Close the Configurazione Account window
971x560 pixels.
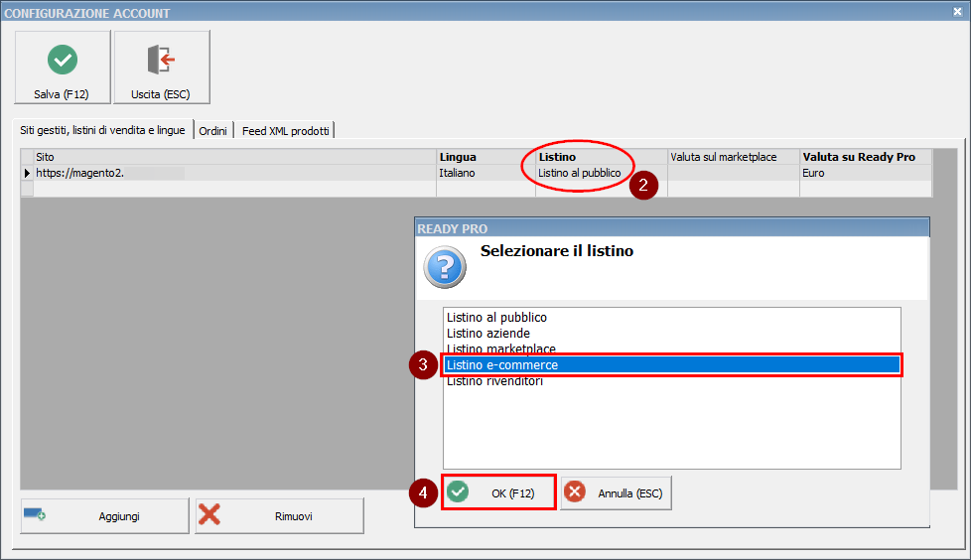(x=956, y=13)
